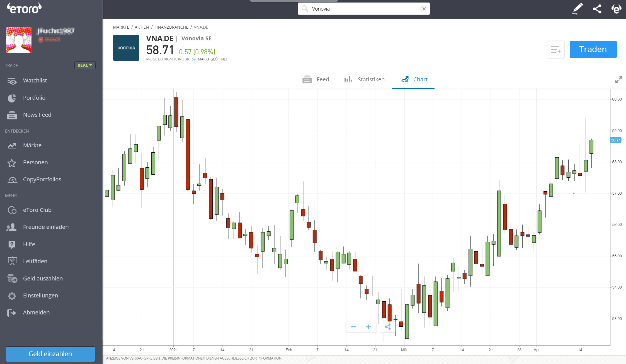Clear the search field with X

click(424, 9)
